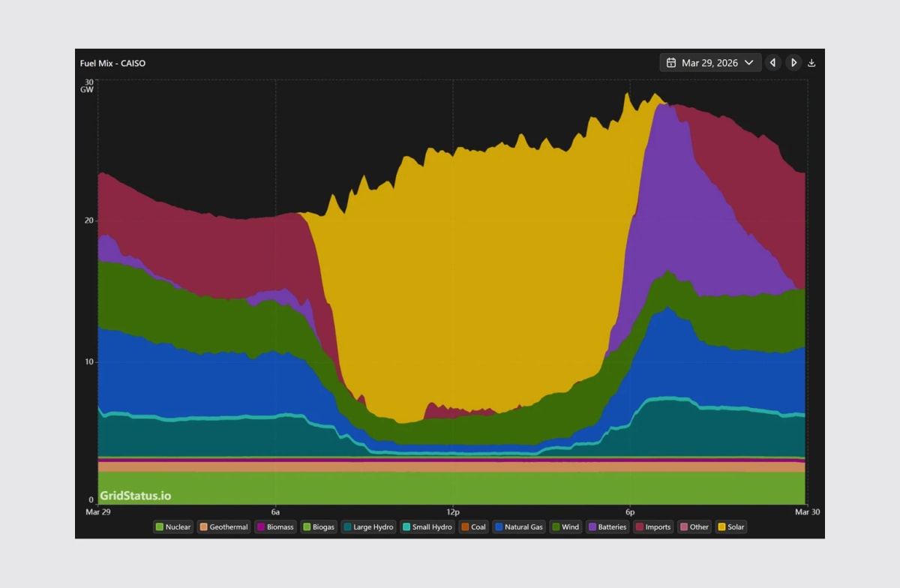Click the Biomass legend color icon
The image size is (900, 588).
pos(259,526)
